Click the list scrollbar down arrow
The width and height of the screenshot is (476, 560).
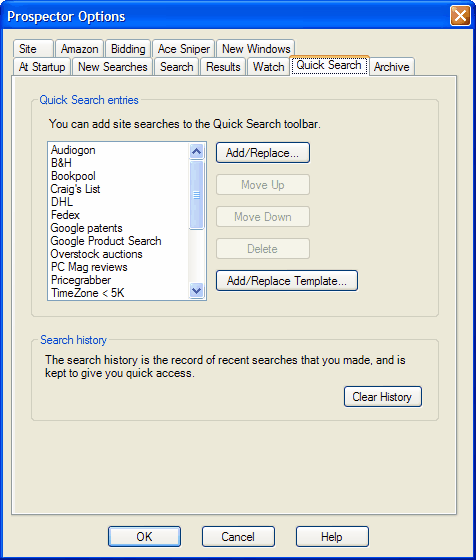[196, 290]
